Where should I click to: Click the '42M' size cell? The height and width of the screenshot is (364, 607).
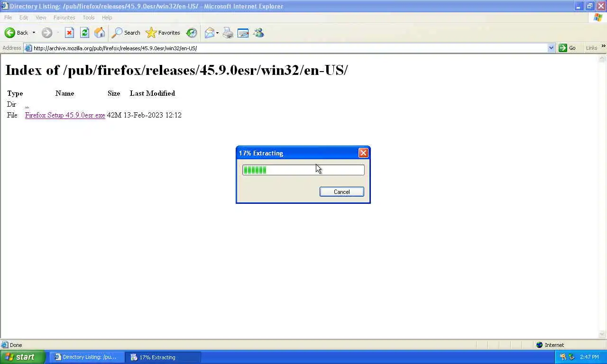(x=114, y=115)
